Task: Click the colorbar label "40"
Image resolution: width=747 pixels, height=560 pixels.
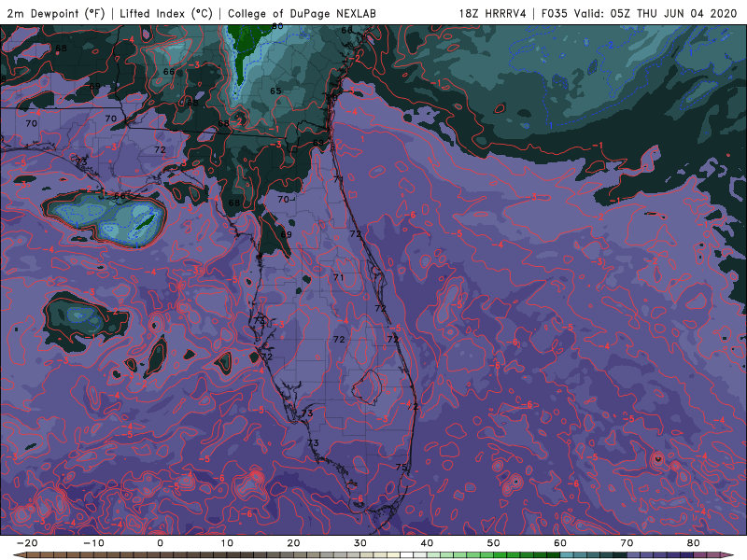Action: [x=427, y=543]
